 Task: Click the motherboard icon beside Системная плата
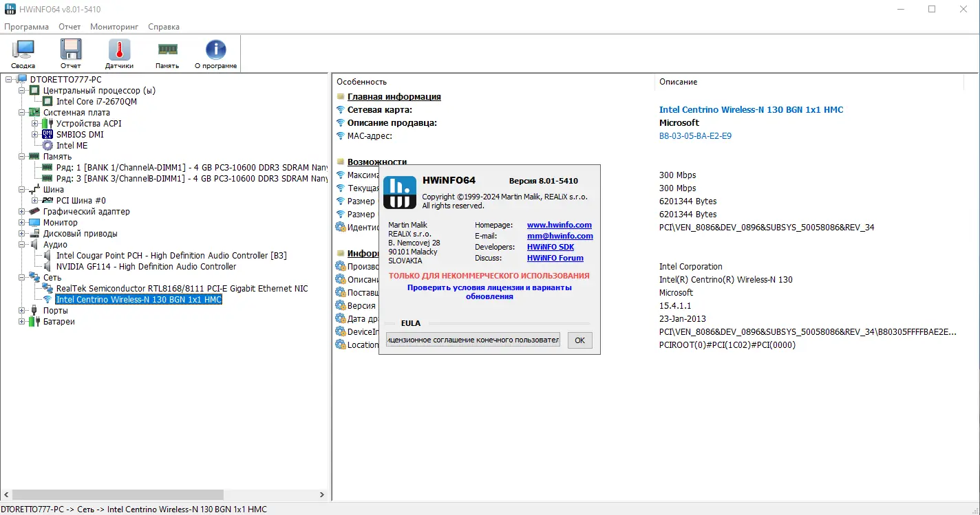click(x=35, y=112)
